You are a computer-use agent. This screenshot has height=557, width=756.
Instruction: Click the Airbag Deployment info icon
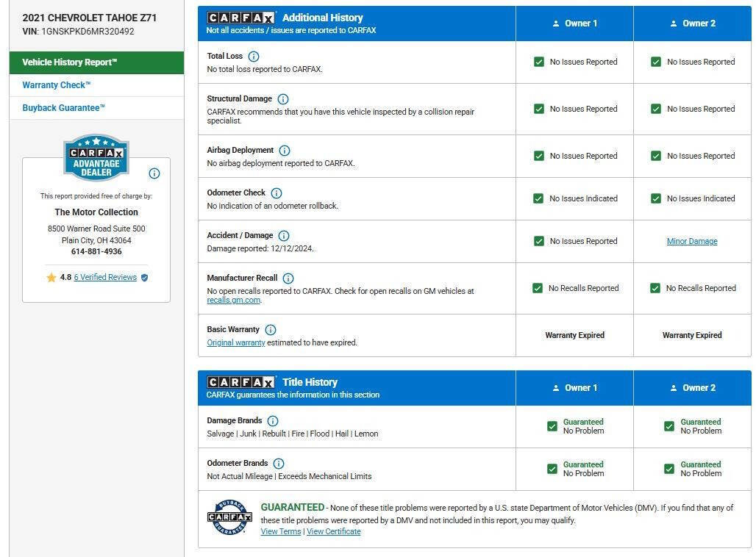pos(285,151)
